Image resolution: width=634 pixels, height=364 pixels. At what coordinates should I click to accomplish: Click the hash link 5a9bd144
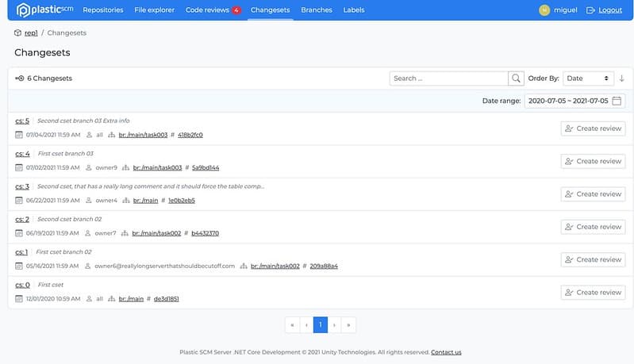click(x=206, y=167)
